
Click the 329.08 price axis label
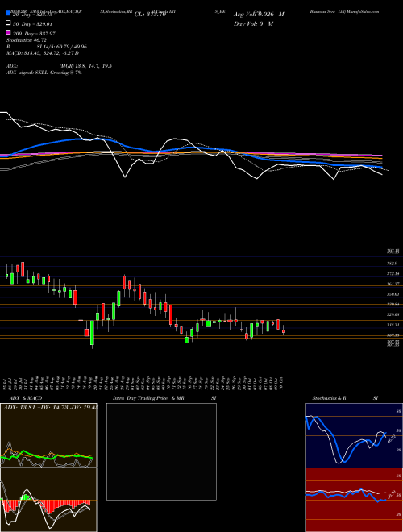(x=394, y=315)
